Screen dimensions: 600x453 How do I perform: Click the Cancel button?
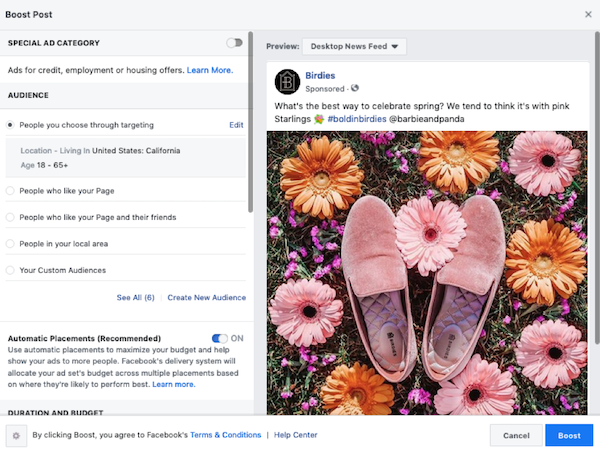516,435
